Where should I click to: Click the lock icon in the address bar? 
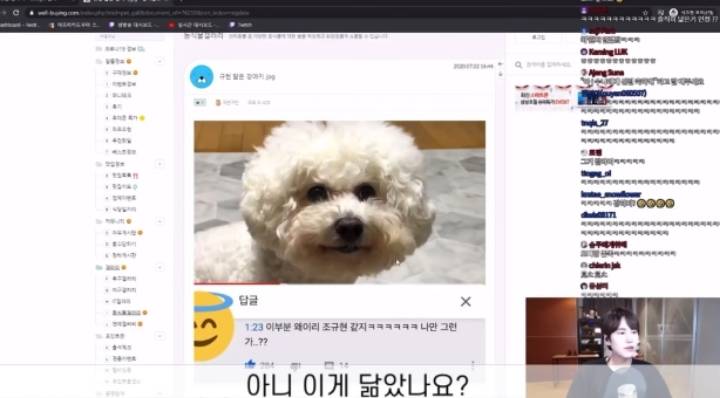pos(32,13)
